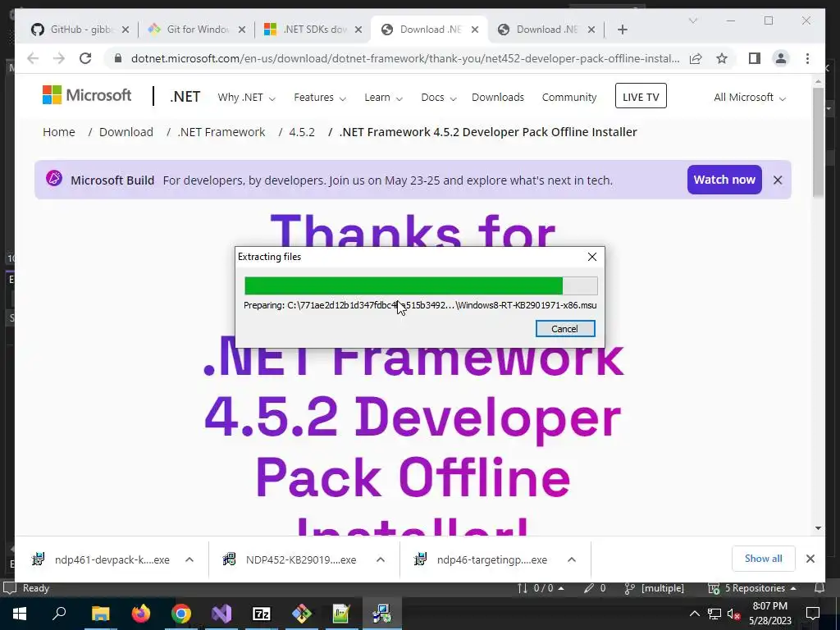Open File Explorer from the taskbar
840x630 pixels.
100,614
